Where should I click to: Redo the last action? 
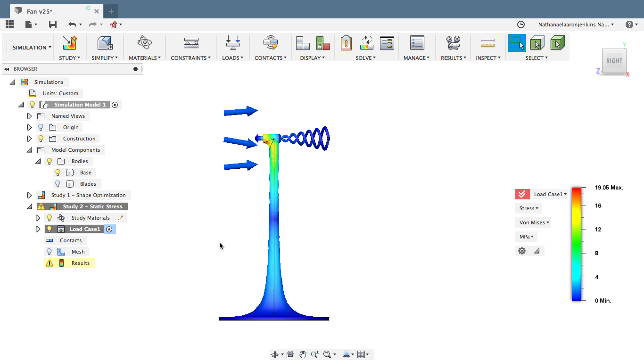coord(92,25)
